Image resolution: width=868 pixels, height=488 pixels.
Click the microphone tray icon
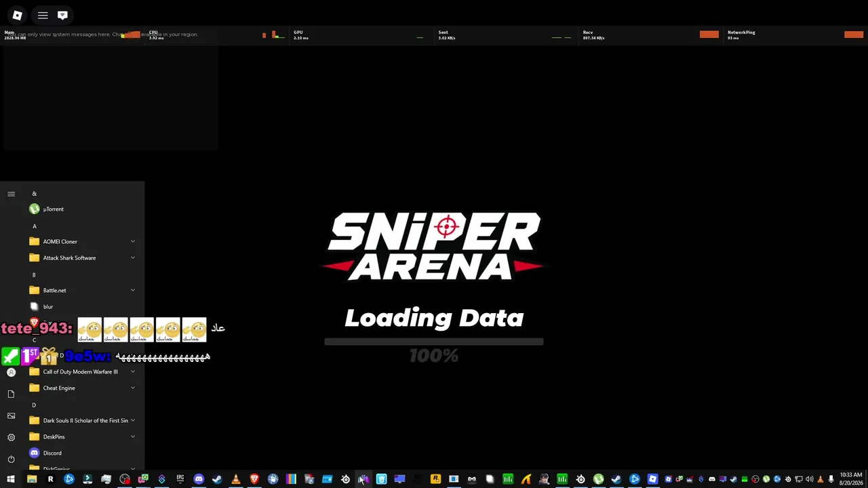(831, 479)
